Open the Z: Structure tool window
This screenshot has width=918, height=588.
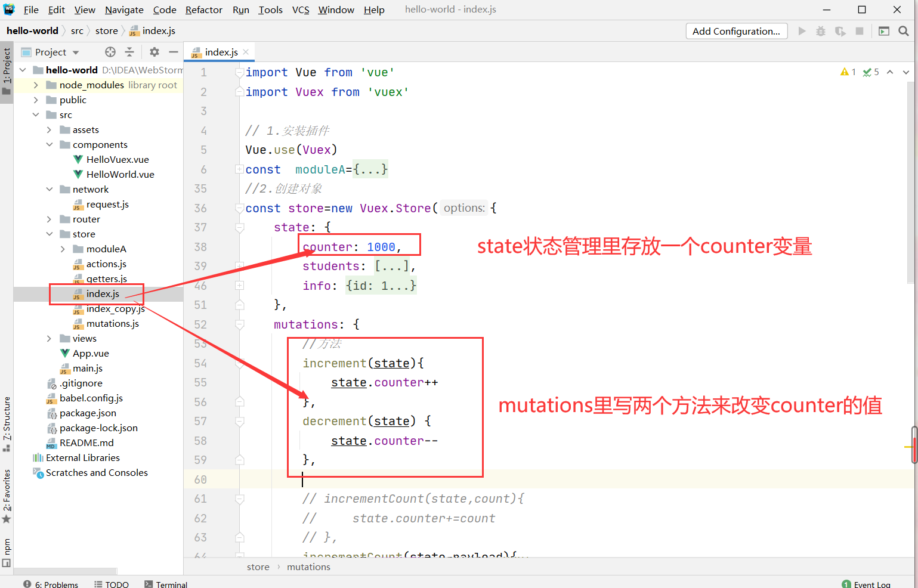tap(7, 424)
